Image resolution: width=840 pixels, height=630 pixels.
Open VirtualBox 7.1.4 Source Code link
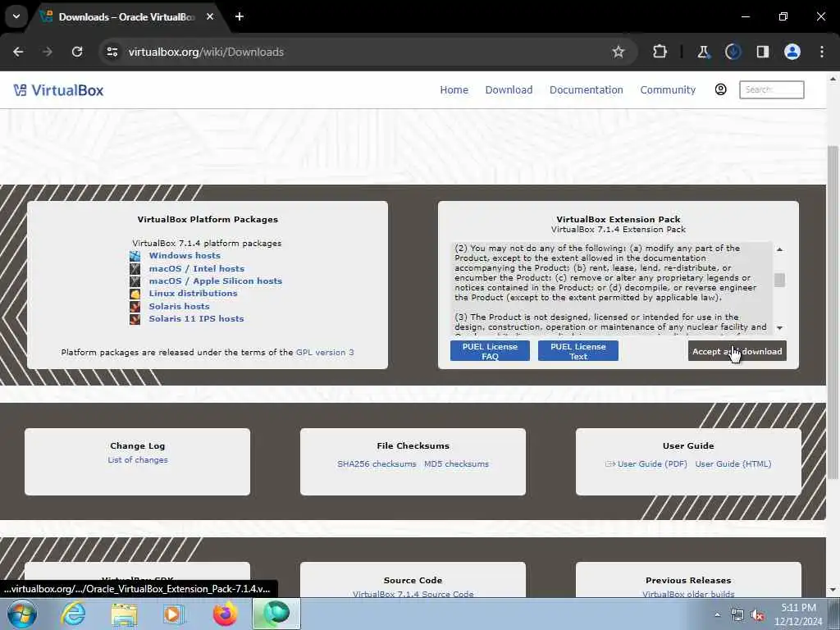(x=413, y=594)
